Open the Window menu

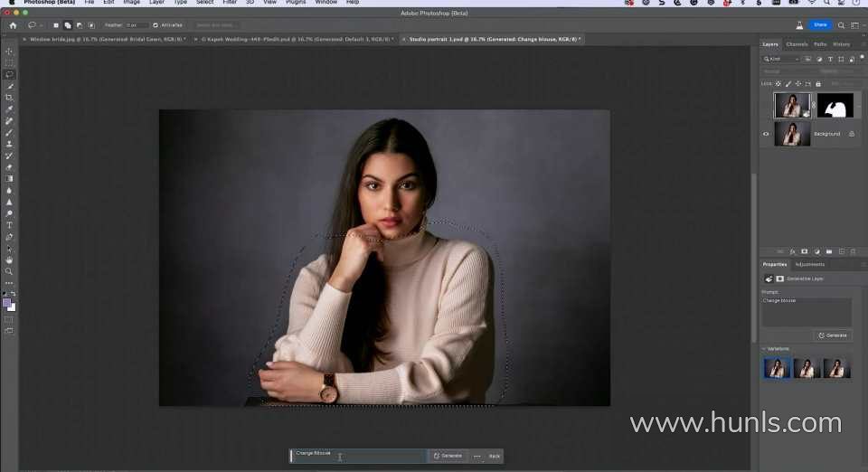click(326, 2)
